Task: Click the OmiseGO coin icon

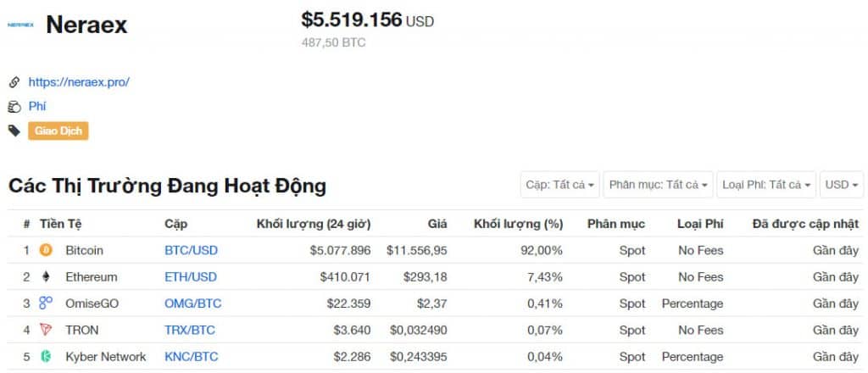Action: click(x=46, y=303)
